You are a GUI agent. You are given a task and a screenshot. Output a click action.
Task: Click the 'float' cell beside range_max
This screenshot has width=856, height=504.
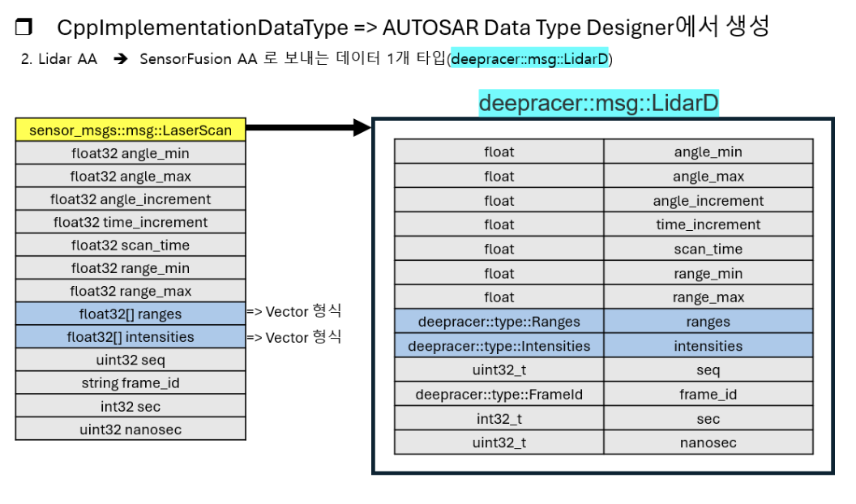[x=499, y=297]
